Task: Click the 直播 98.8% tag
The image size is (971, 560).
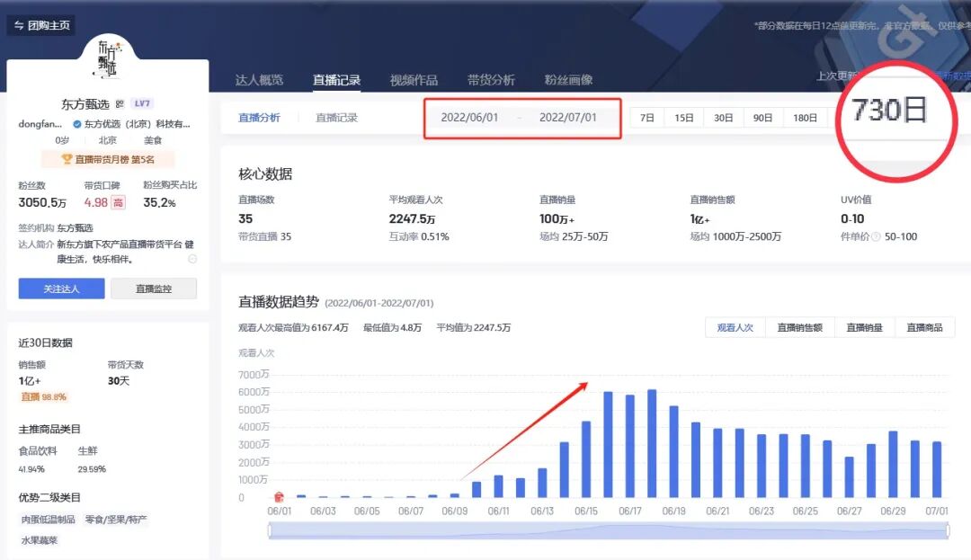Action: click(x=43, y=396)
